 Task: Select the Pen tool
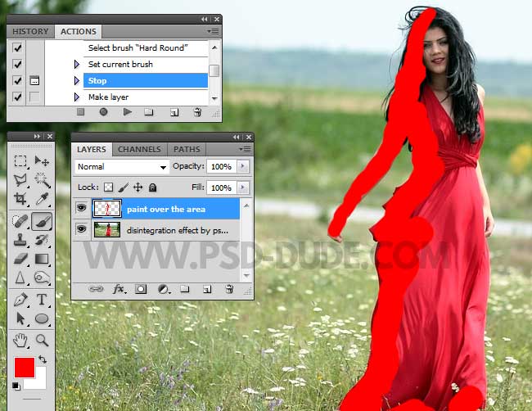[x=20, y=300]
